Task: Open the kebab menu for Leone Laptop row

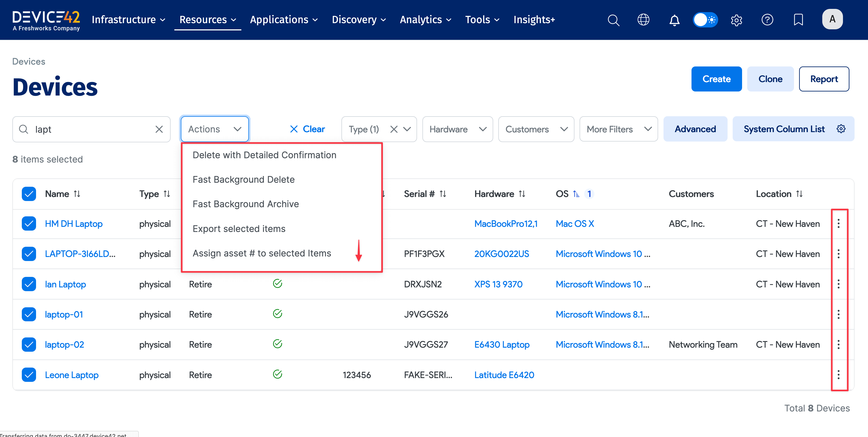Action: click(x=839, y=375)
